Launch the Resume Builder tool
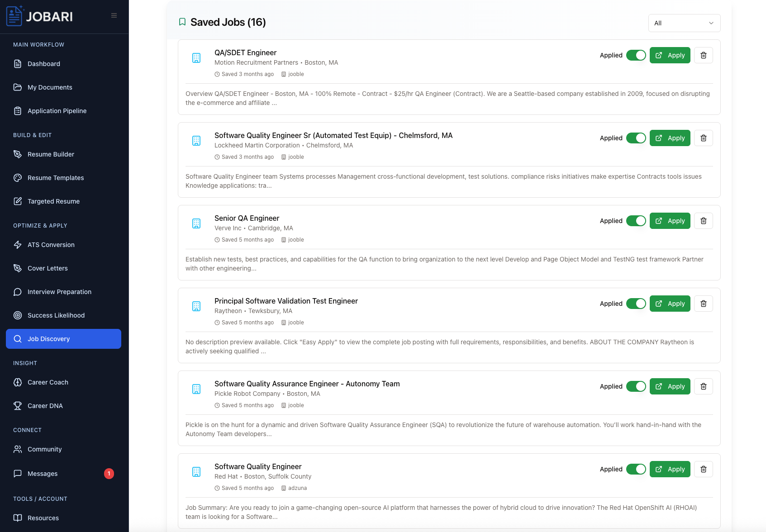Image resolution: width=766 pixels, height=532 pixels. click(x=51, y=154)
